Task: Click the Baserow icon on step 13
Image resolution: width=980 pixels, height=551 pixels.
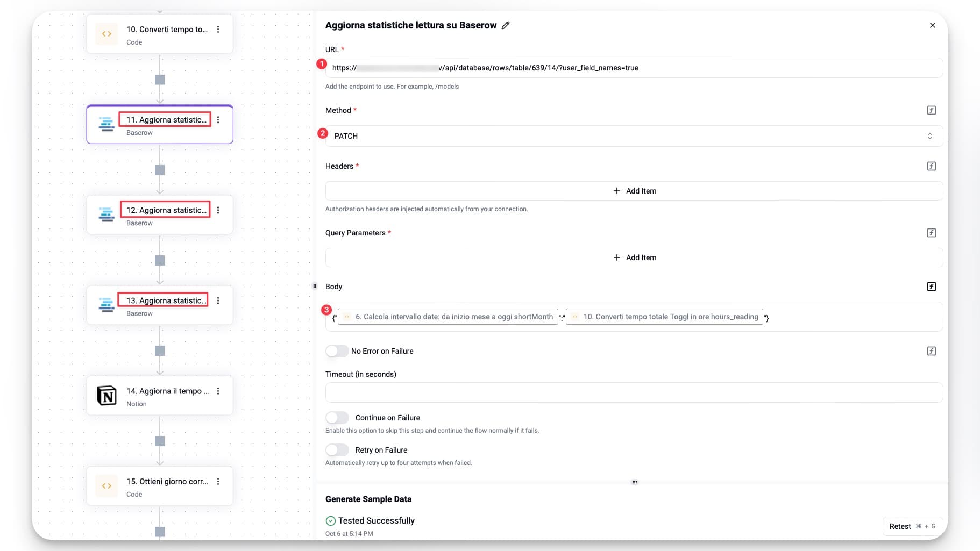Action: point(106,305)
